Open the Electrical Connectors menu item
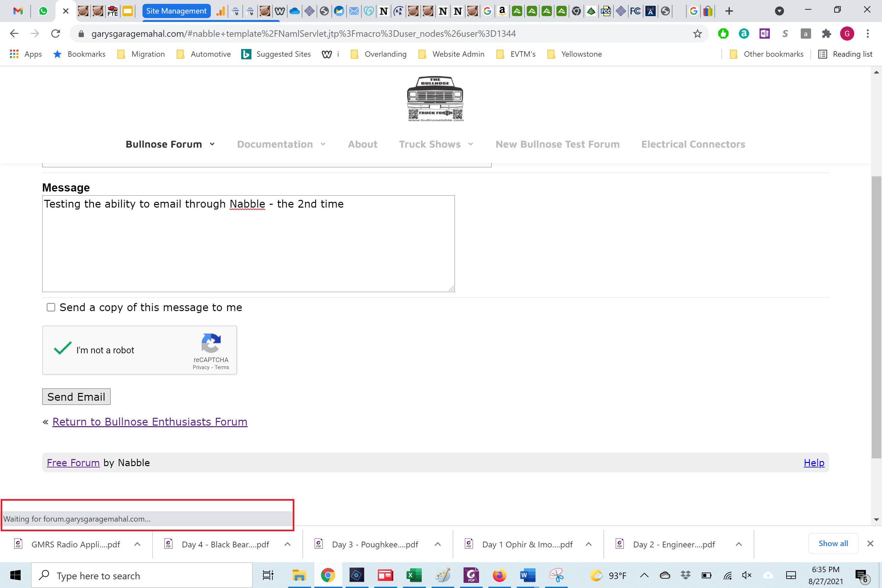Viewport: 882px width, 588px height. click(x=693, y=144)
